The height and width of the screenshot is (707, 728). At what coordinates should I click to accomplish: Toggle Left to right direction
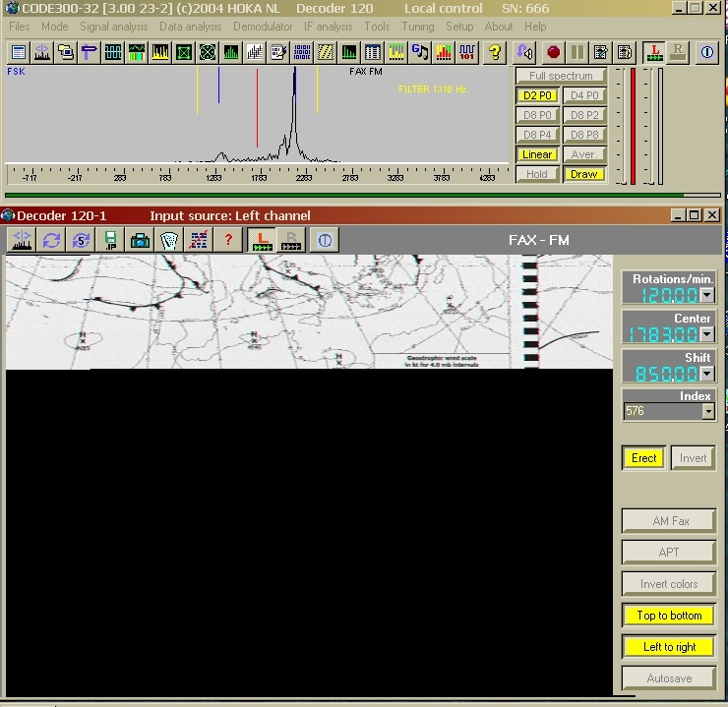pos(669,647)
